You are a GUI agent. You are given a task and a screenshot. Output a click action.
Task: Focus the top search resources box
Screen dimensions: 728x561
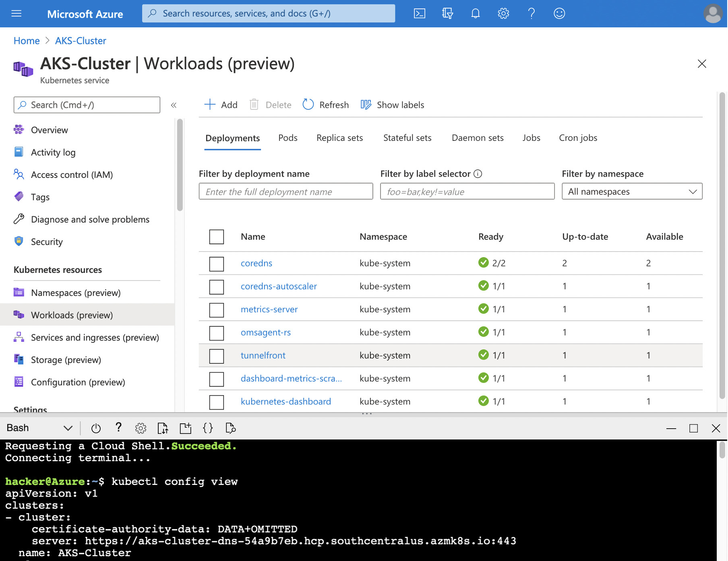click(269, 14)
